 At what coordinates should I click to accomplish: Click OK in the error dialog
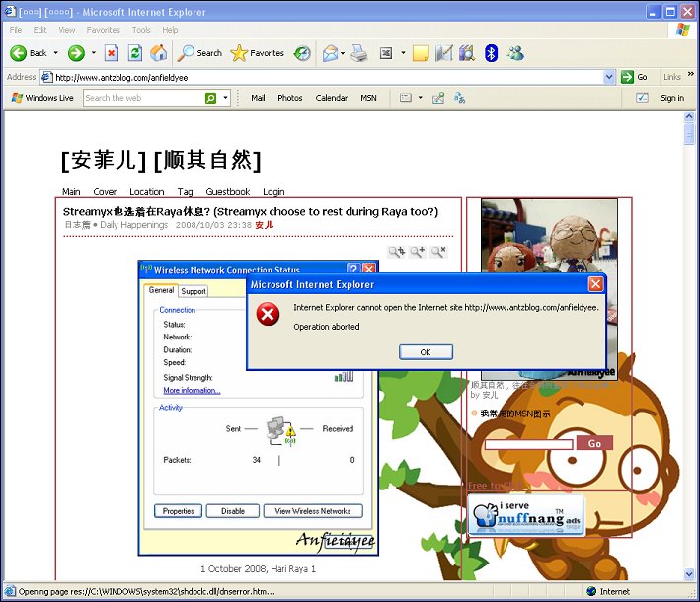(x=426, y=352)
